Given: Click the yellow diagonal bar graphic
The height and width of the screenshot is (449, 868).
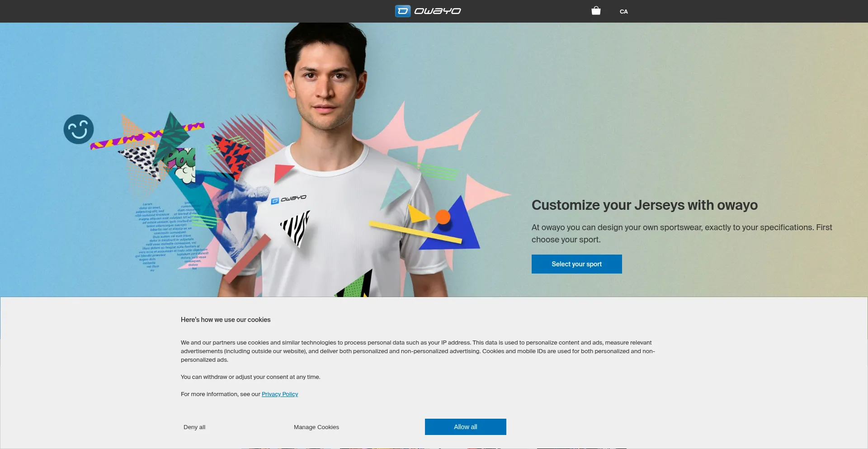Looking at the screenshot, I should coord(415,232).
